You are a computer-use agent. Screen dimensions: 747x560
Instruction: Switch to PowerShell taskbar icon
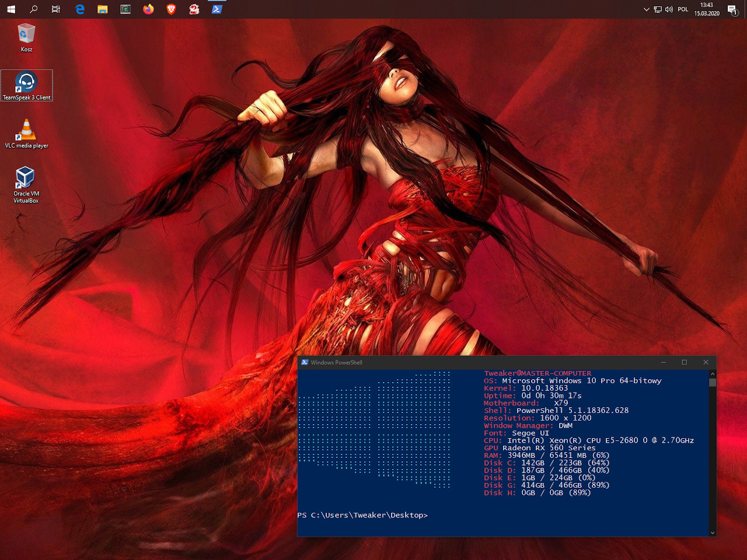coord(217,9)
